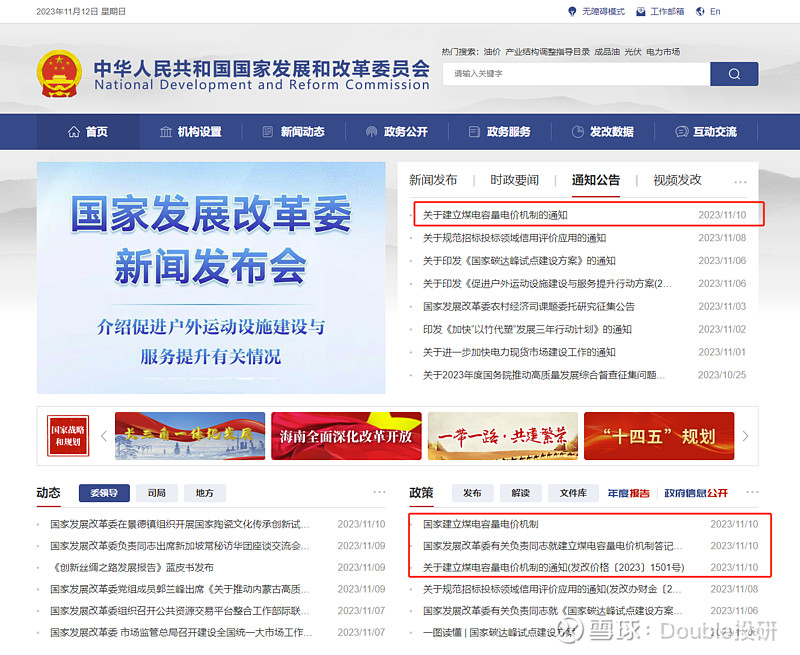Screen dimensions: 800x655
Task: Click hot search term 电力市场
Action: (663, 52)
